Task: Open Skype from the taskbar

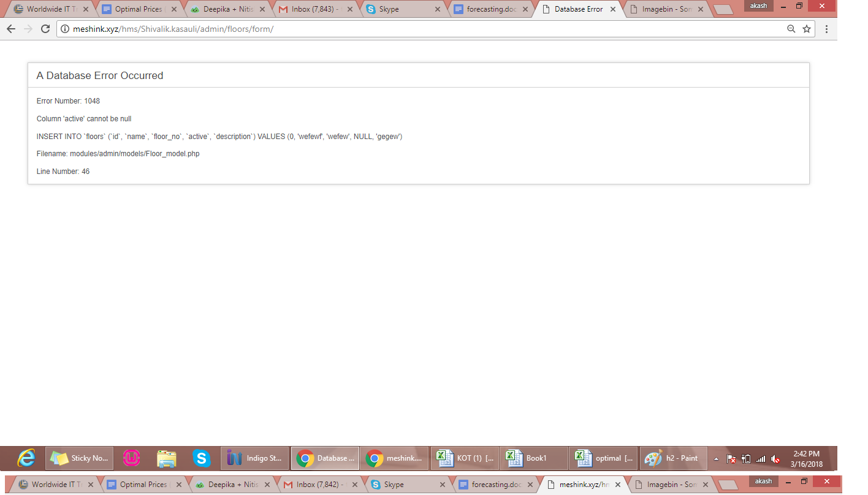Action: [201, 458]
